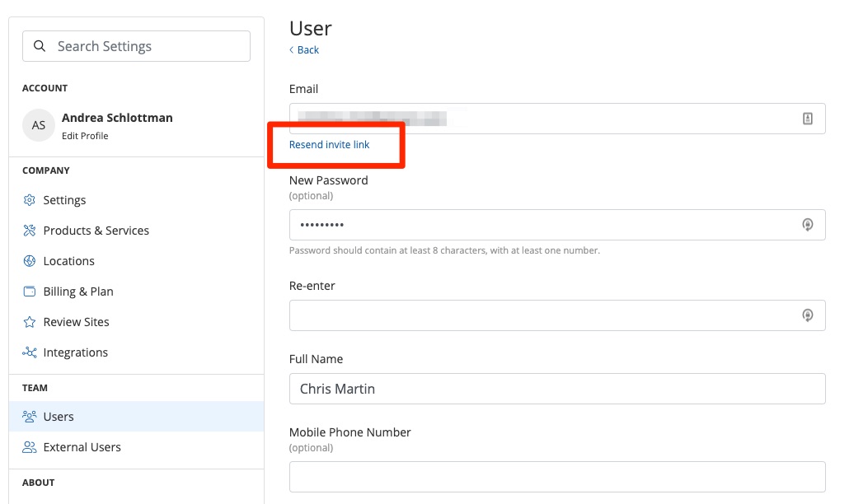This screenshot has width=849, height=504.
Task: Click the magnifier icon in Search Settings
Action: [40, 46]
